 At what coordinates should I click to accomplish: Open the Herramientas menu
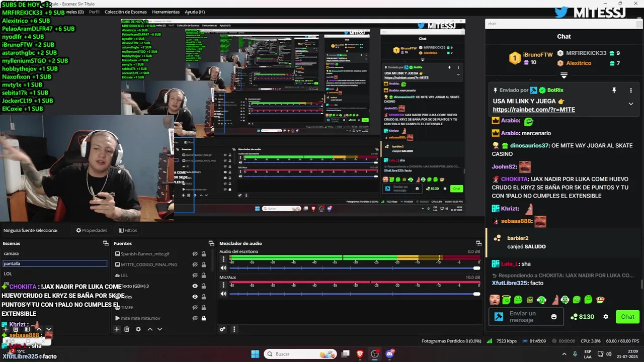[x=166, y=12]
